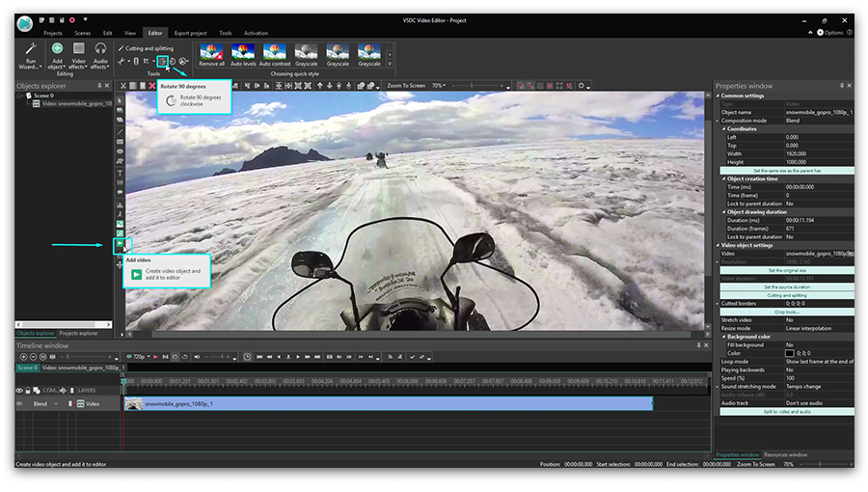Screen dimensions: 868x492
Task: Collapse the Common settings section
Action: (x=718, y=96)
